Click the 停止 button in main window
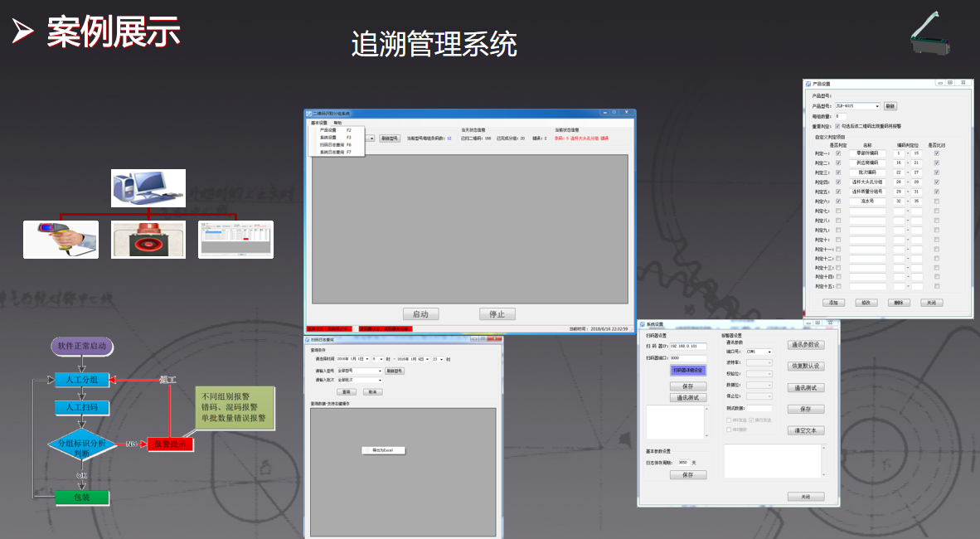980x539 pixels. (x=497, y=314)
